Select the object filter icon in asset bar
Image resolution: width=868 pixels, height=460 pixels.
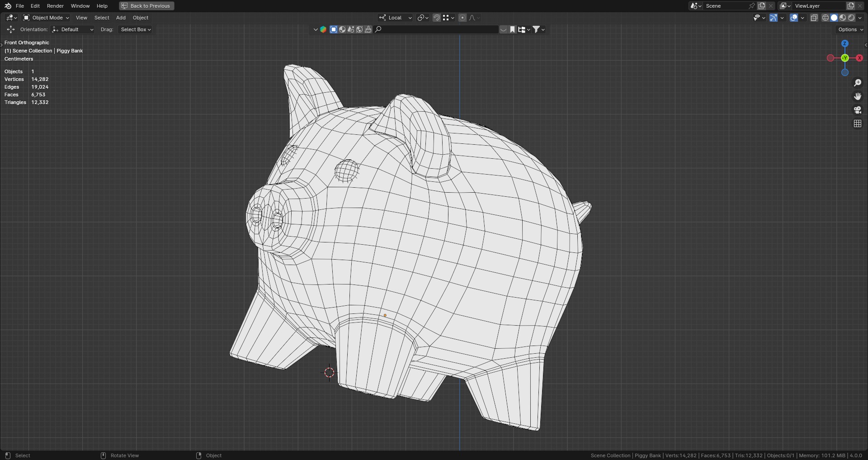coord(334,29)
